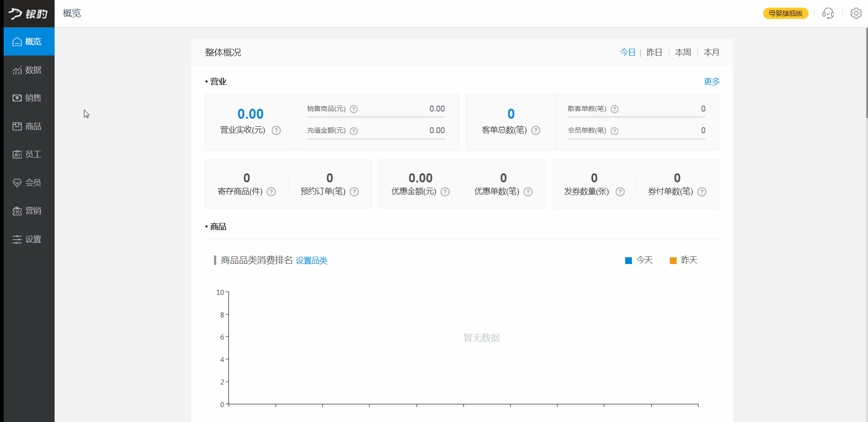
Task: Click help icon next to 客单总数(笔)
Action: (x=536, y=130)
